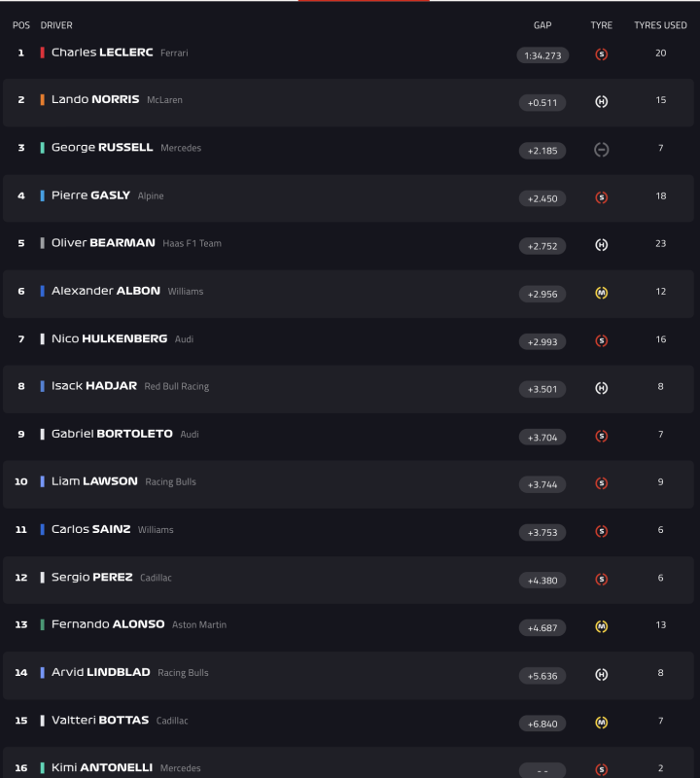Viewport: 700px width, 778px height.
Task: Open Charles Leclerc driver name
Action: pos(102,53)
